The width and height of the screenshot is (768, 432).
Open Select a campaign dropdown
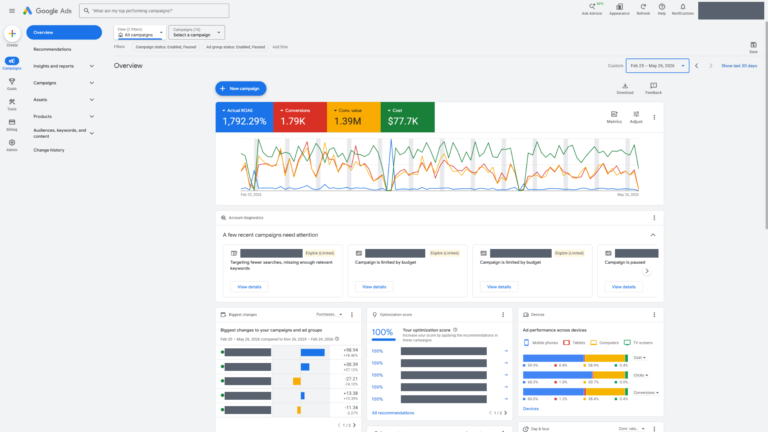[x=196, y=32]
